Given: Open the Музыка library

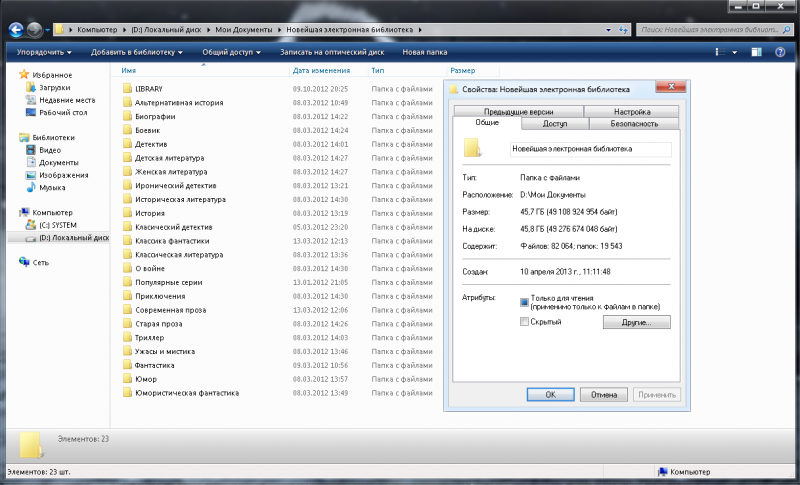Looking at the screenshot, I should tap(46, 187).
